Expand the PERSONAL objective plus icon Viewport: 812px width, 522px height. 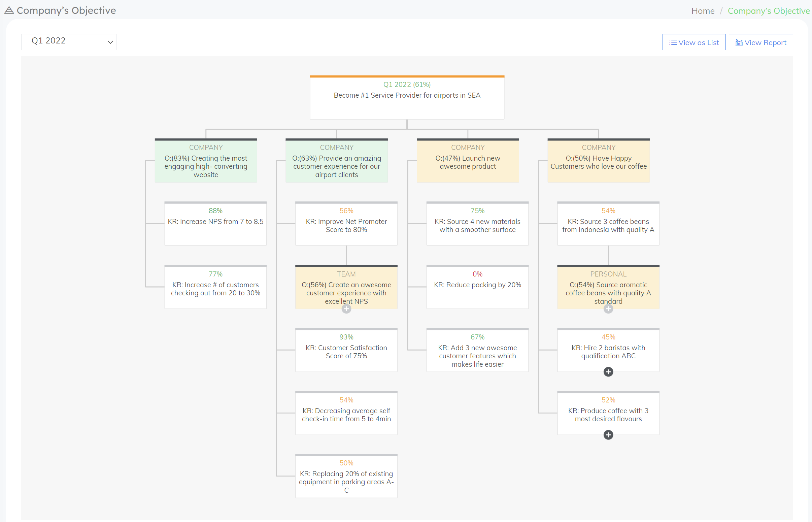pos(608,308)
